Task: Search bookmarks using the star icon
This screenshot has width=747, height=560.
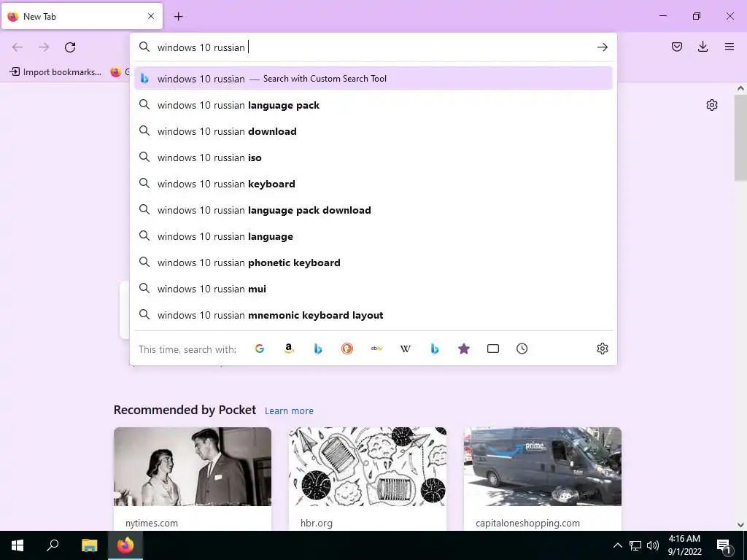Action: click(x=464, y=349)
